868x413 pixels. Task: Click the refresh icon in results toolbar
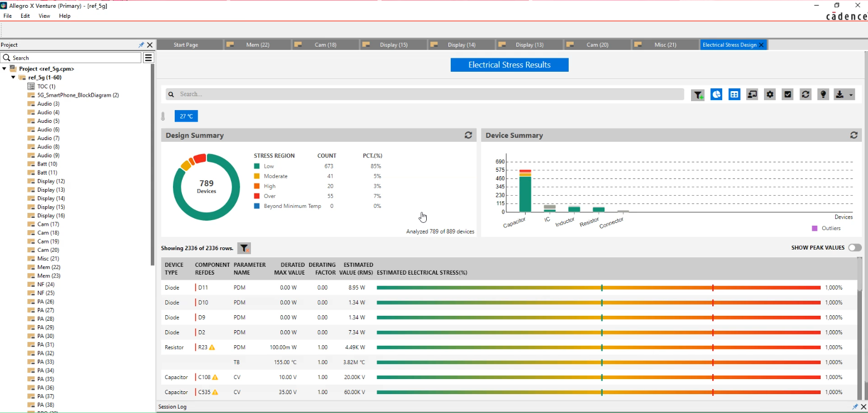[806, 94]
